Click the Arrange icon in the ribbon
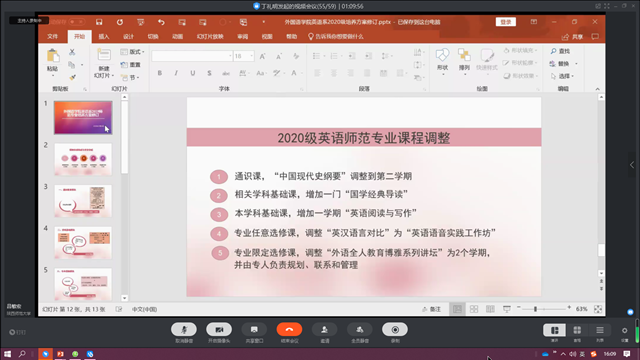Screen dimensions: 640x360 coord(464,55)
